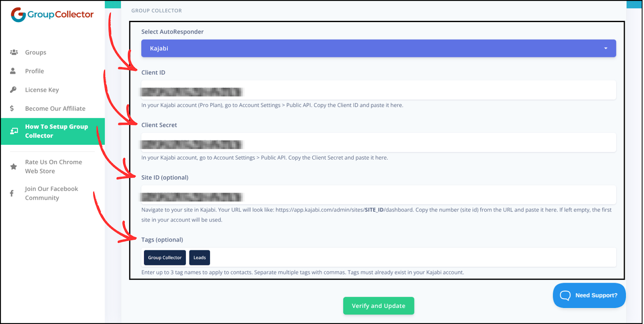Click the Client Secret label
Screen dimensions: 644x324
159,125
